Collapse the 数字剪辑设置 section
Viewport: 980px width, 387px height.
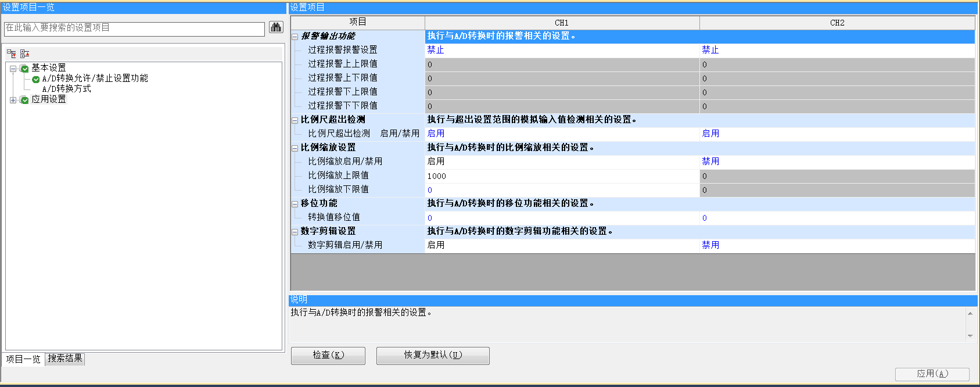point(295,232)
